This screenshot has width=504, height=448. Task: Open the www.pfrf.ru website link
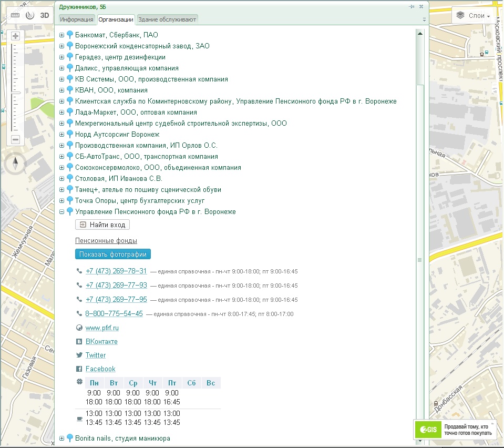[102, 328]
